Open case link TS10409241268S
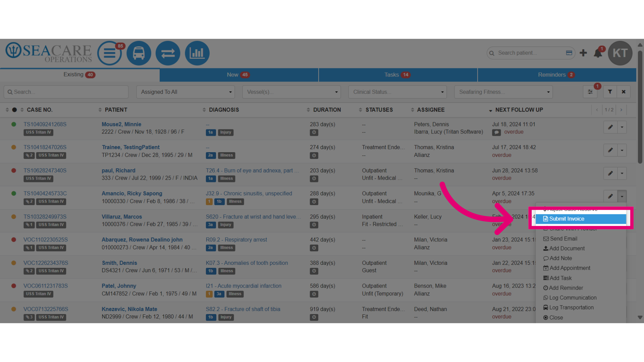The image size is (644, 362). [45, 124]
